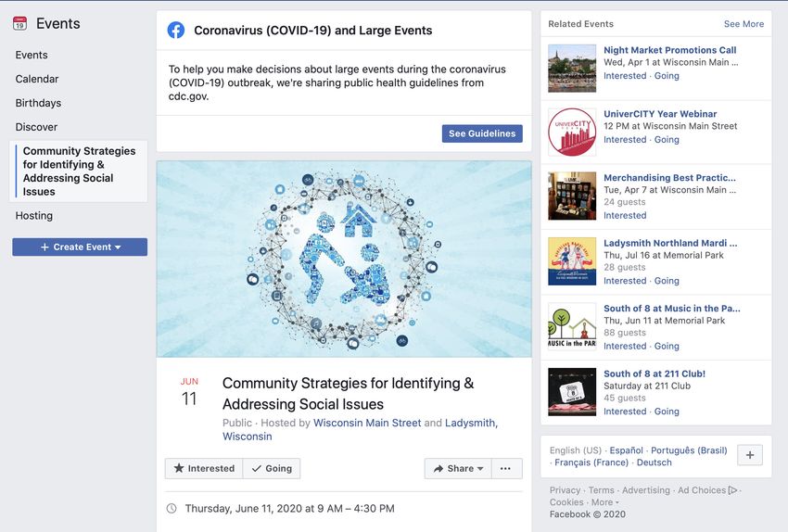Image resolution: width=788 pixels, height=532 pixels.
Task: Mark Interested for Music in the Park event
Action: coord(625,346)
